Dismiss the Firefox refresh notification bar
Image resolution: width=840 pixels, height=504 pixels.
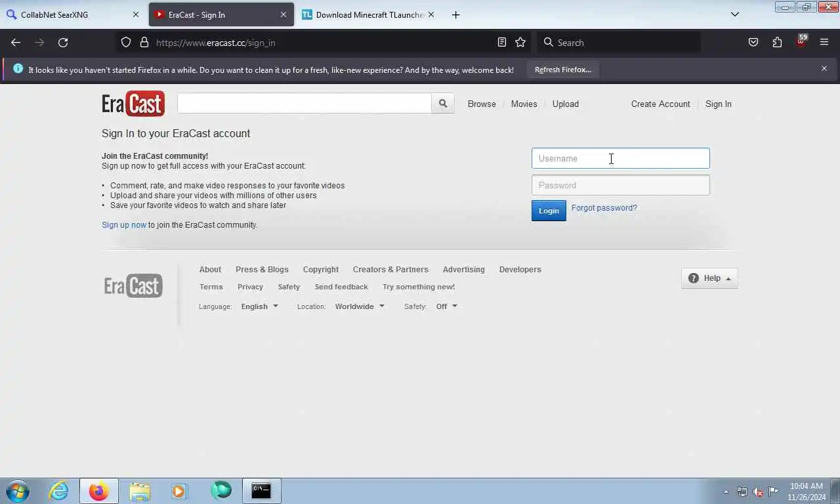(x=824, y=68)
